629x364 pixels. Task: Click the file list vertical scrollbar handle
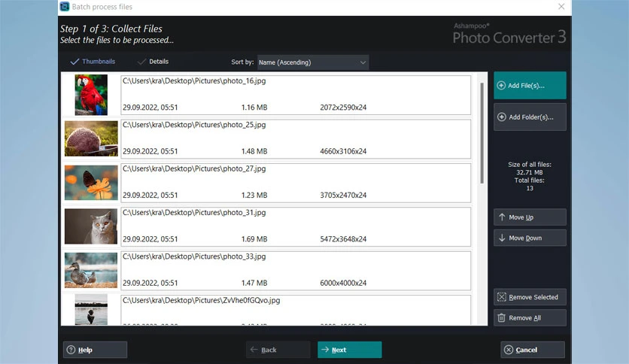point(482,133)
